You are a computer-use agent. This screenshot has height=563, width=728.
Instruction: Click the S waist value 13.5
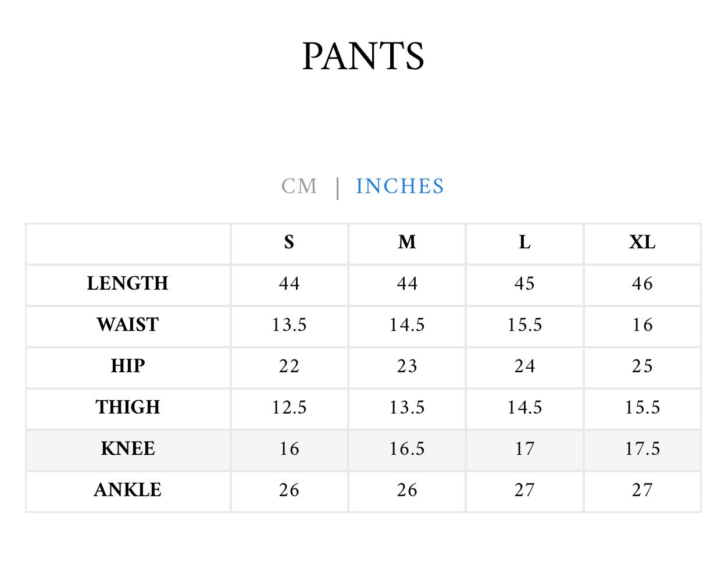[289, 325]
